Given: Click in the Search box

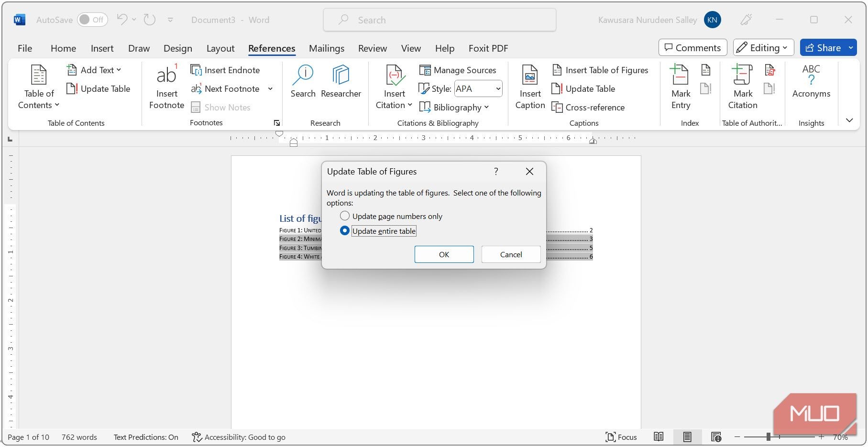Looking at the screenshot, I should tap(439, 20).
